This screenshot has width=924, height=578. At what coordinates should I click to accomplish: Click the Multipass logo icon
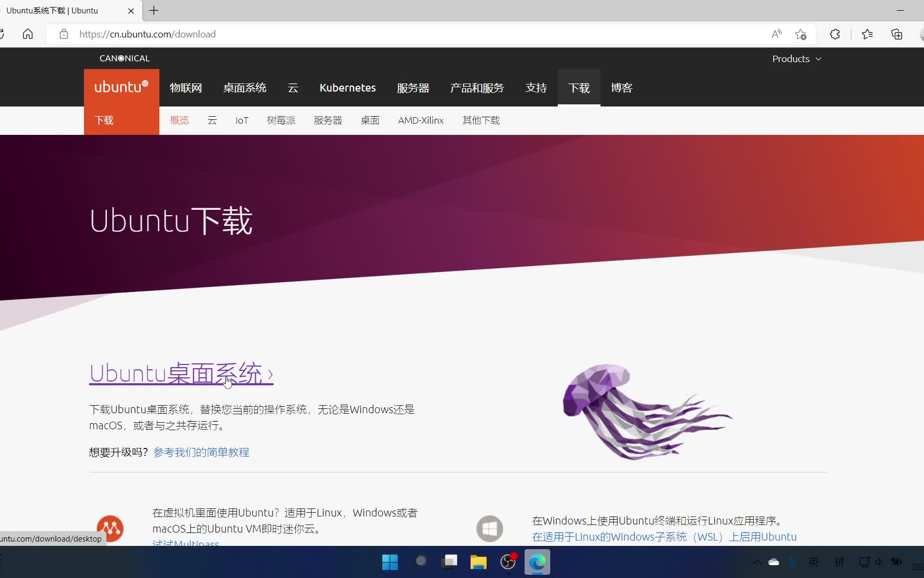click(x=110, y=529)
